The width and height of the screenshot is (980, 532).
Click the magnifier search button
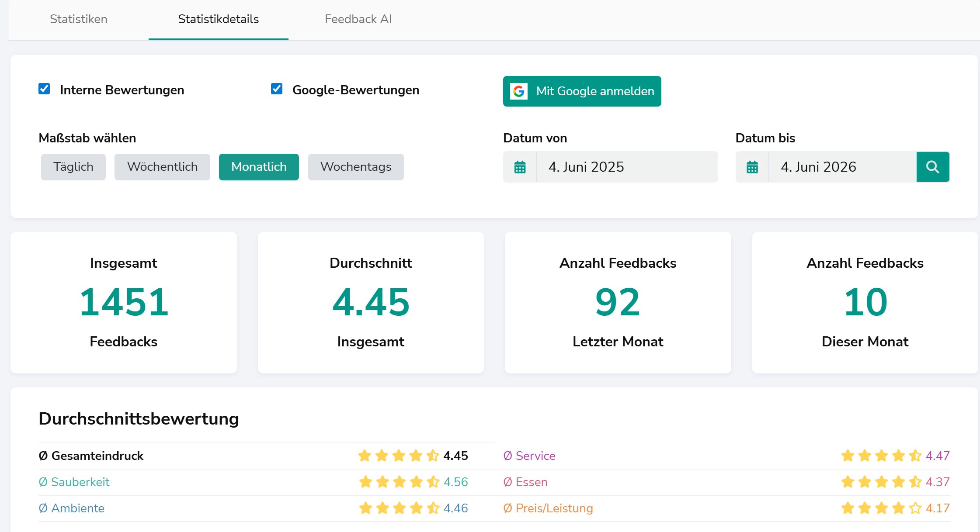(x=933, y=167)
